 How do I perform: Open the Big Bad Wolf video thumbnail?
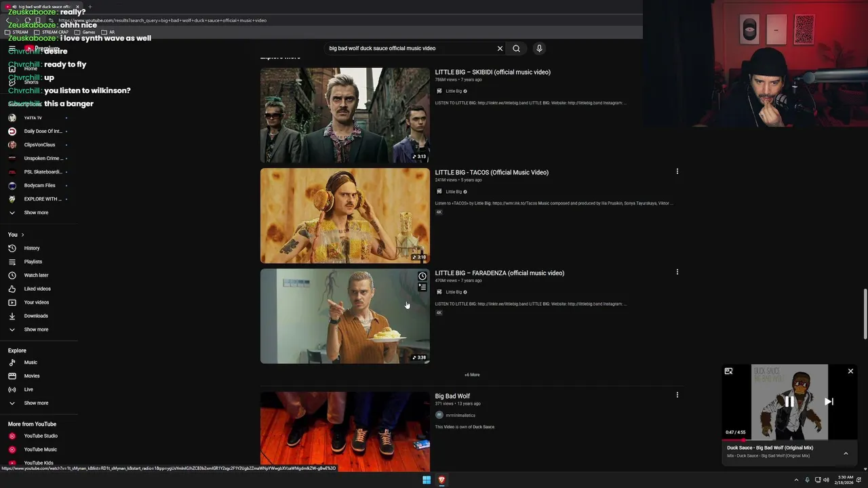[x=344, y=431]
